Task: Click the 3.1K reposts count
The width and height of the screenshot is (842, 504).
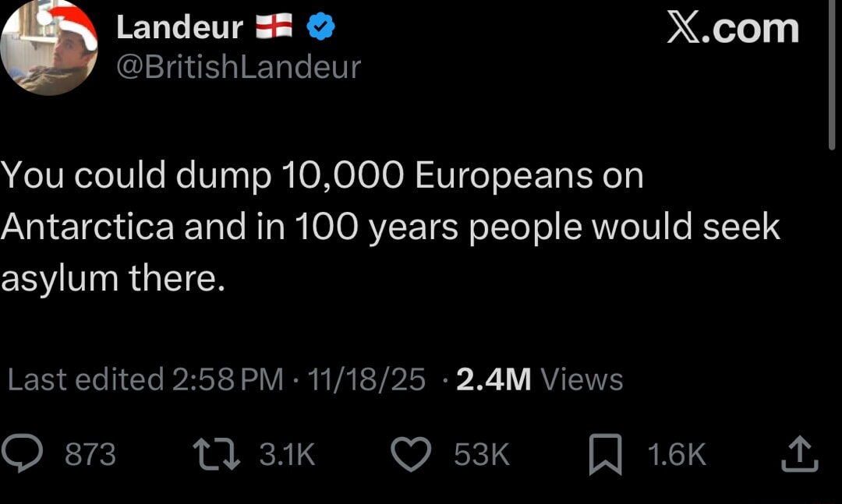Action: (x=287, y=455)
